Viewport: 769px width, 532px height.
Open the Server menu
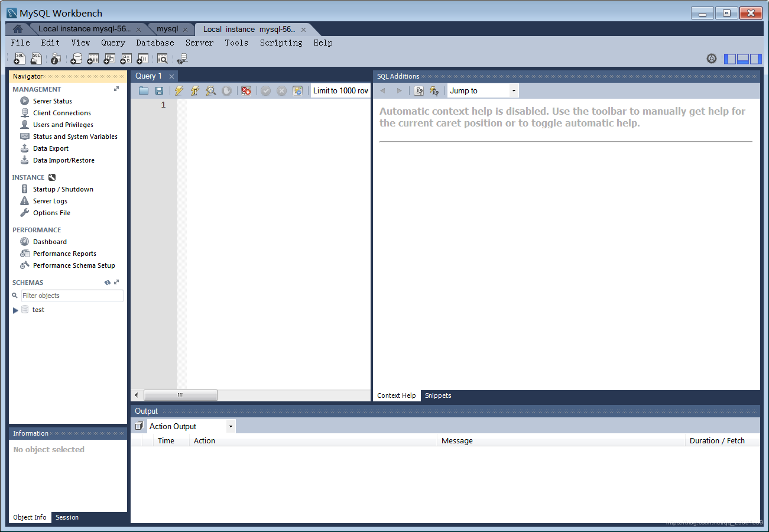[x=200, y=43]
